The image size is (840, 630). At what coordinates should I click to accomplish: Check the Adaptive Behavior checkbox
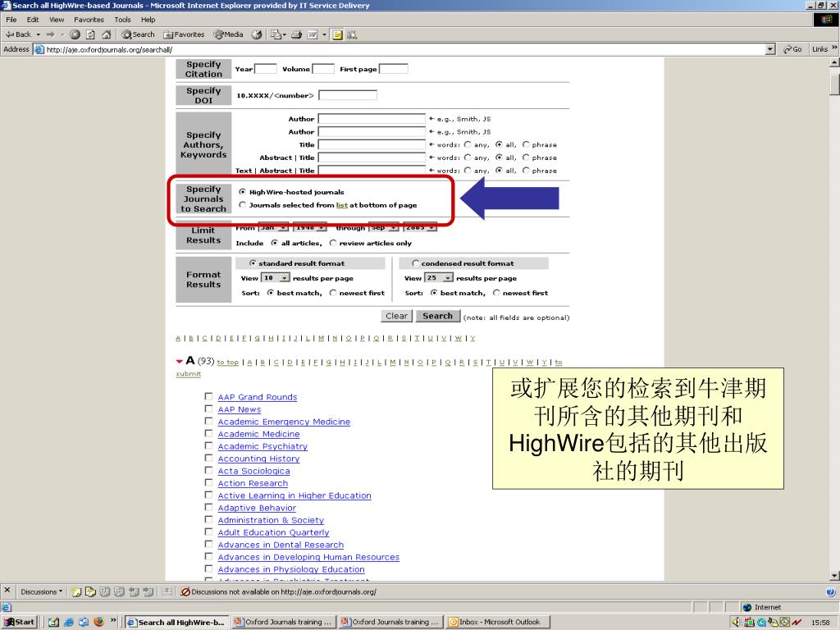coord(208,507)
